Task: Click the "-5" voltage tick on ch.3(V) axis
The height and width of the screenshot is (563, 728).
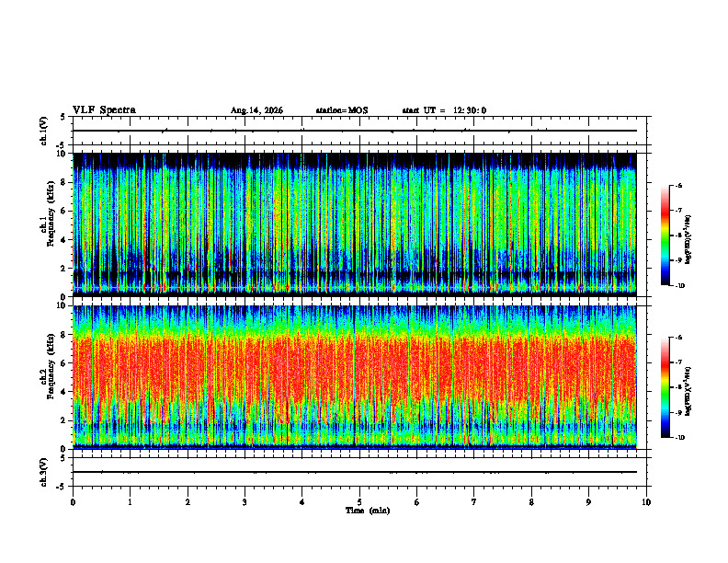Action: tap(61, 487)
